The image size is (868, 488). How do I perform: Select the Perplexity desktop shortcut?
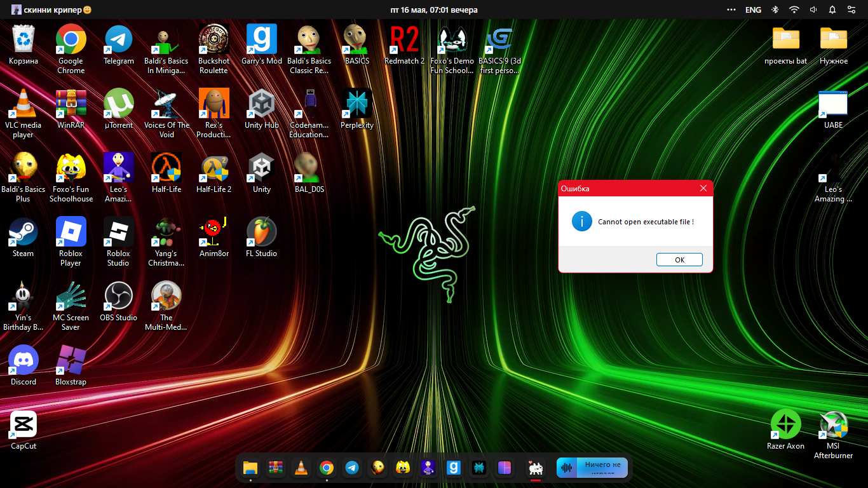[357, 109]
